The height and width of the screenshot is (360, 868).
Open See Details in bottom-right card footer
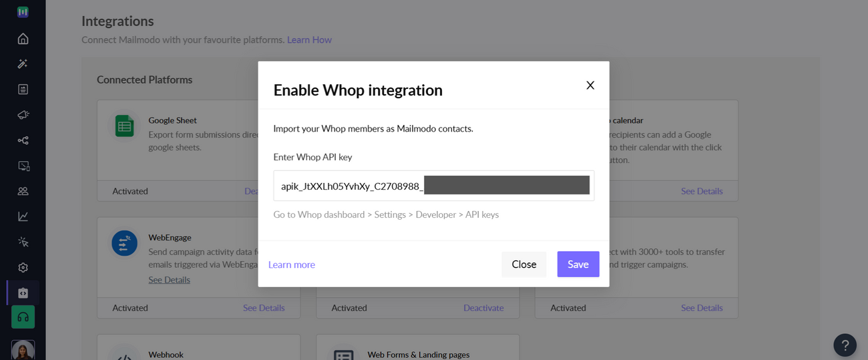tap(702, 308)
